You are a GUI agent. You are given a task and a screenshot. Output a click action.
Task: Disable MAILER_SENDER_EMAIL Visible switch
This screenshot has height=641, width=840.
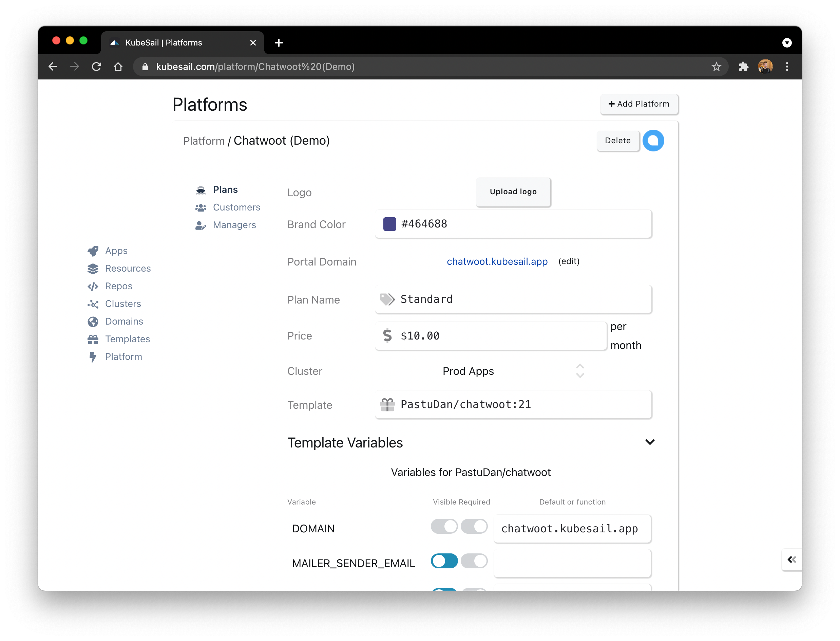coord(444,561)
